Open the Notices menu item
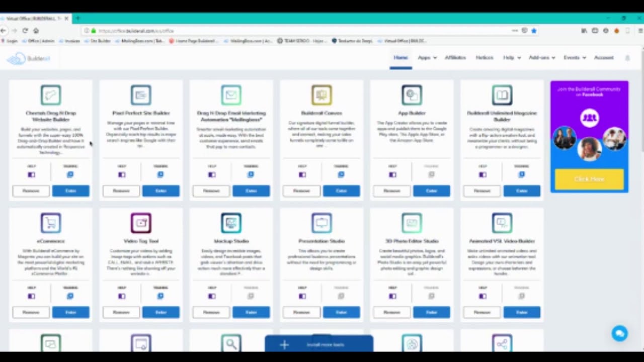The width and height of the screenshot is (644, 362). click(485, 58)
